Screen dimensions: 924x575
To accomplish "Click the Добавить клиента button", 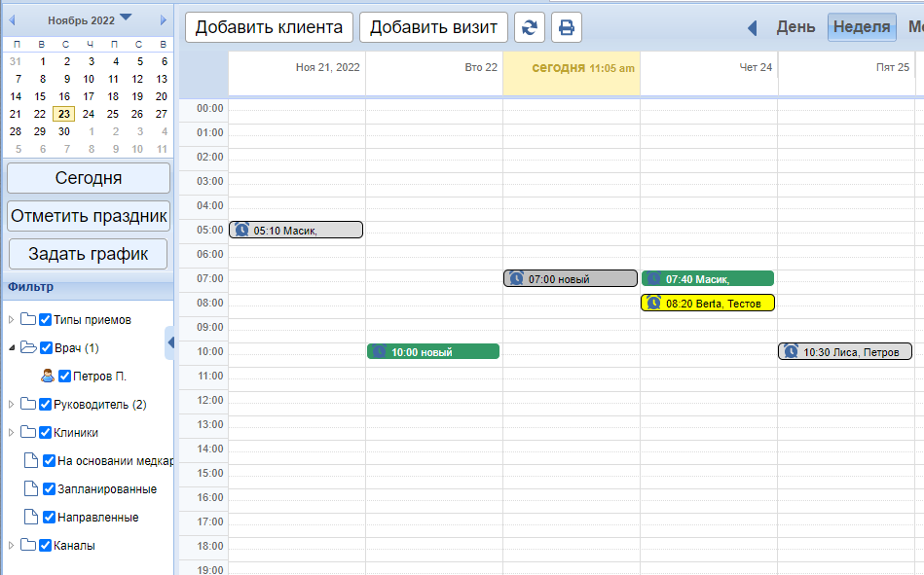I will [269, 27].
